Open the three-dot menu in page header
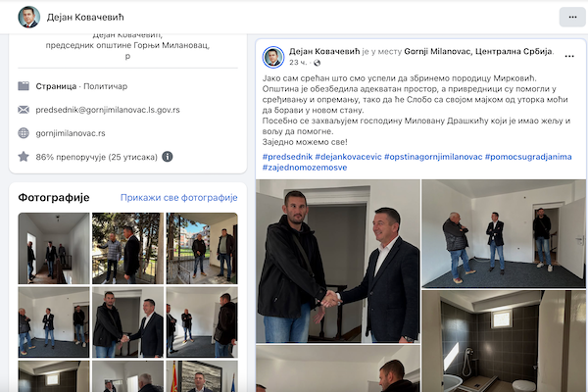This screenshot has height=392, width=588. coord(572,18)
